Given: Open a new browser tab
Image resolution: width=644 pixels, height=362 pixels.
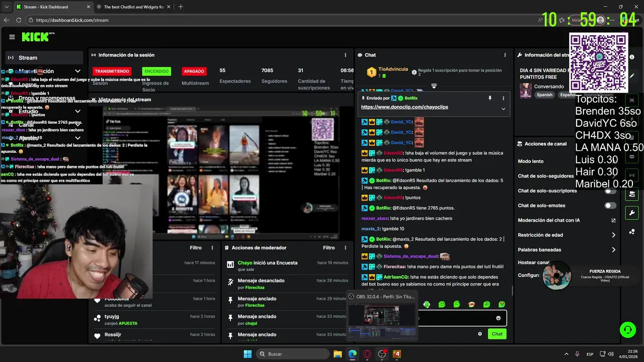Looking at the screenshot, I should tap(181, 7).
